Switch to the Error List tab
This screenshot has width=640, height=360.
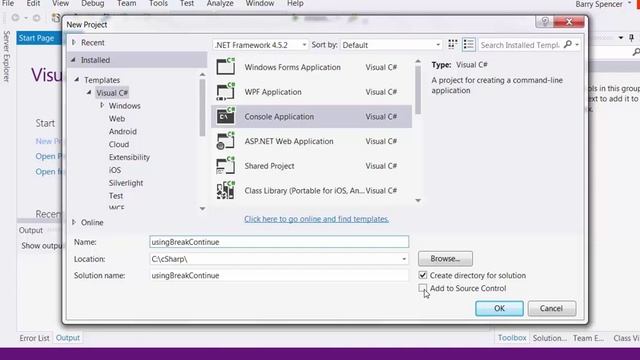[34, 338]
